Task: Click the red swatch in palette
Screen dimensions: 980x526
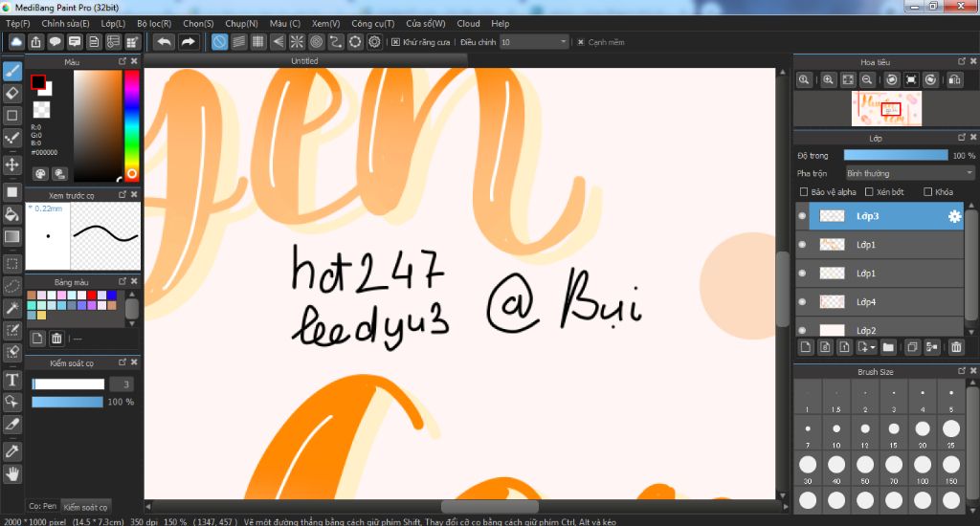Action: [92, 295]
